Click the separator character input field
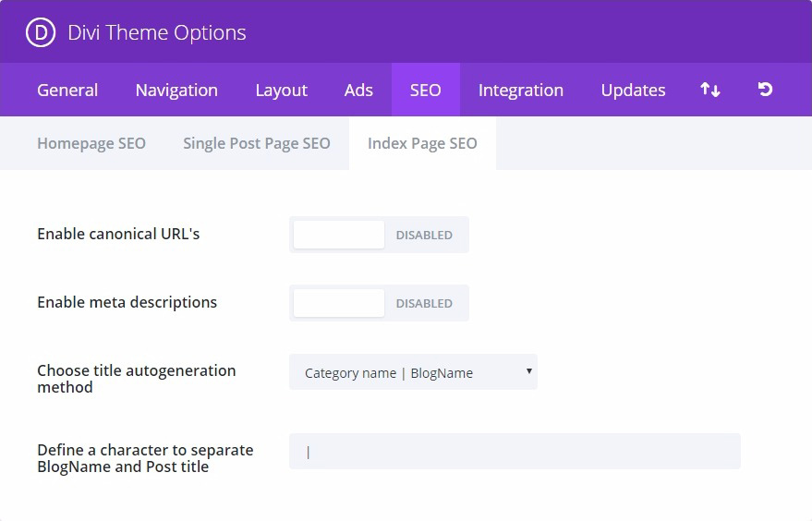This screenshot has height=521, width=812. coord(515,452)
